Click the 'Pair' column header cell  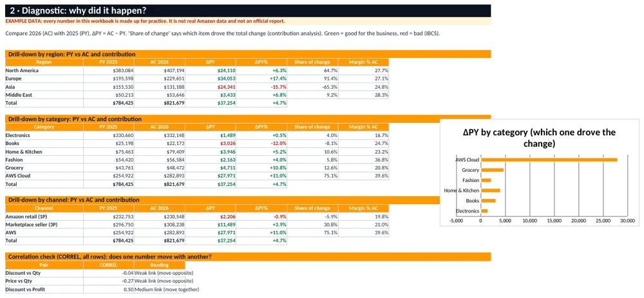(x=44, y=265)
